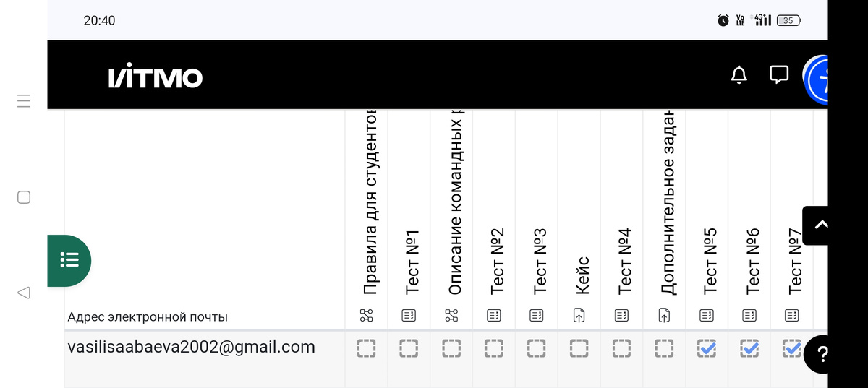Tap the Android back navigation triangle
The height and width of the screenshot is (388, 868).
(24, 293)
